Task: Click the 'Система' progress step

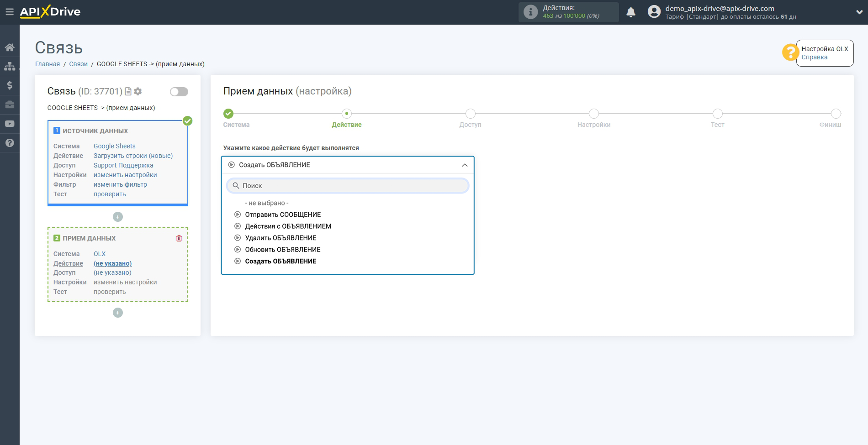Action: click(x=228, y=114)
